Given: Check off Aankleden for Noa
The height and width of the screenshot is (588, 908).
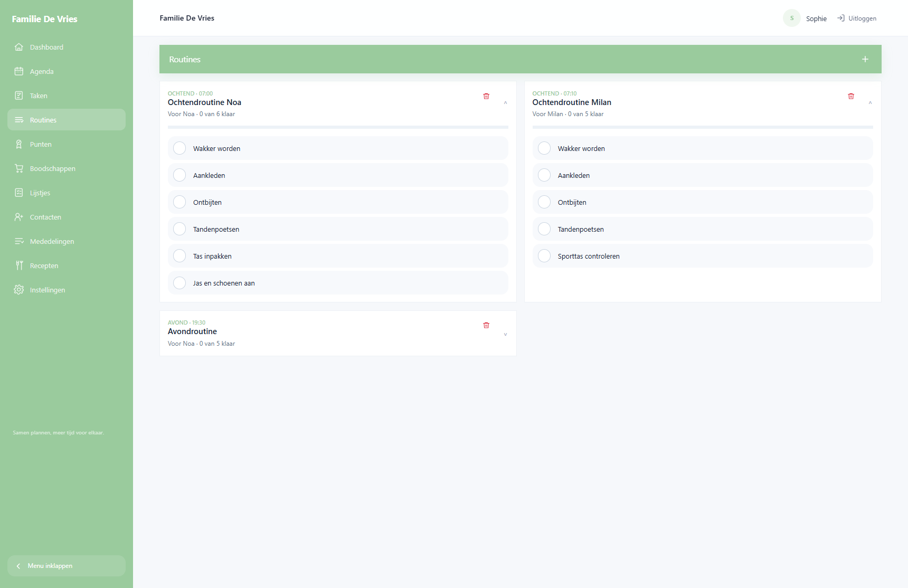Looking at the screenshot, I should pos(179,175).
